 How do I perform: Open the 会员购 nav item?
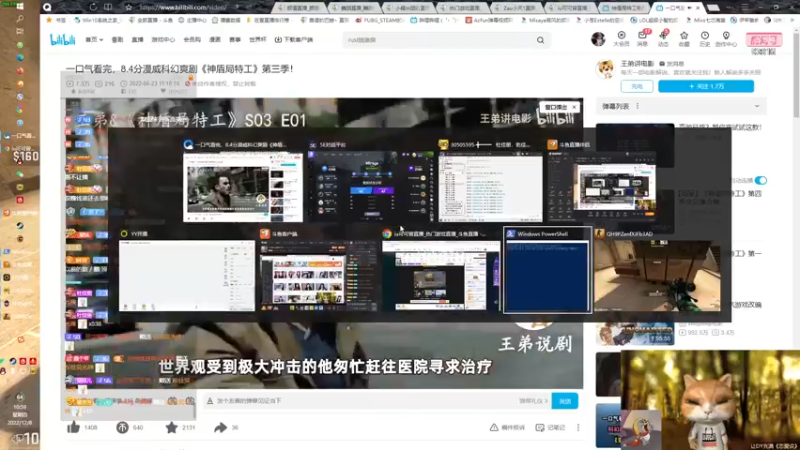[x=192, y=39]
